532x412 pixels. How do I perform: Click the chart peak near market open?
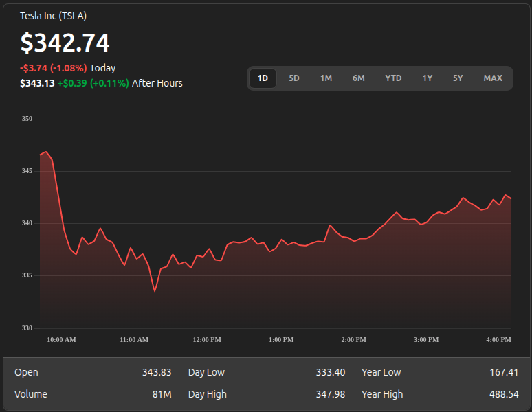point(46,152)
